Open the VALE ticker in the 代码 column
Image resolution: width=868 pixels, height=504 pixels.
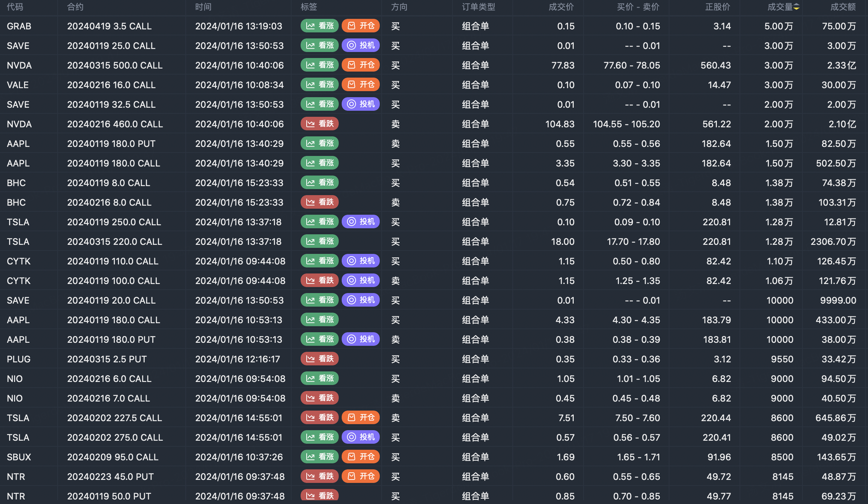(18, 85)
